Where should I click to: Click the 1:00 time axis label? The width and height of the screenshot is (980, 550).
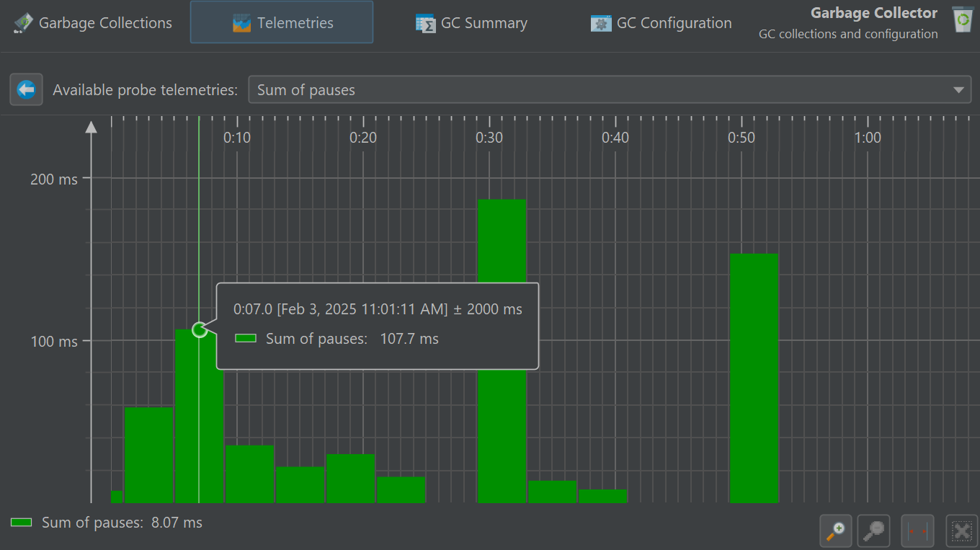point(868,138)
